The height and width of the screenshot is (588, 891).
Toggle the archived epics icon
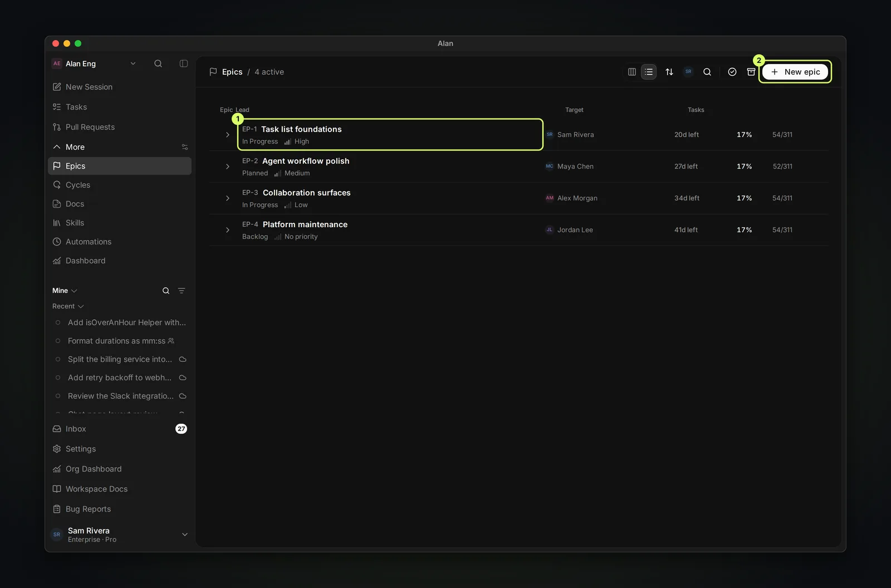751,72
